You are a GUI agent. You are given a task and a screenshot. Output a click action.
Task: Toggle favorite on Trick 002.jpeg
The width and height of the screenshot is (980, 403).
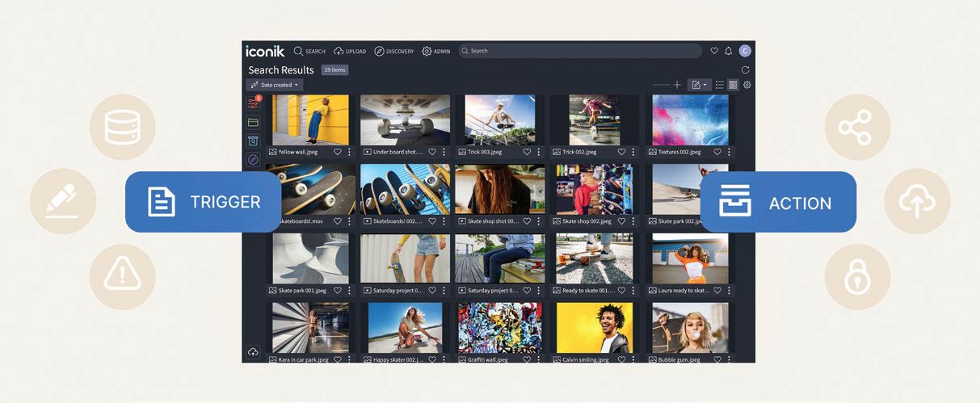point(621,152)
